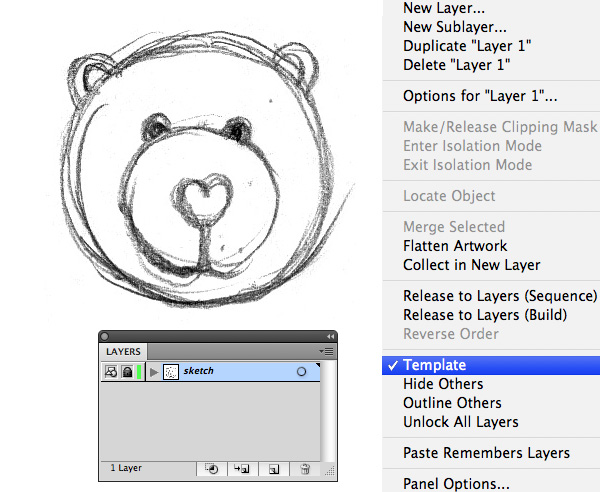Toggle the checked Template menu item
The height and width of the screenshot is (492, 600).
491,365
